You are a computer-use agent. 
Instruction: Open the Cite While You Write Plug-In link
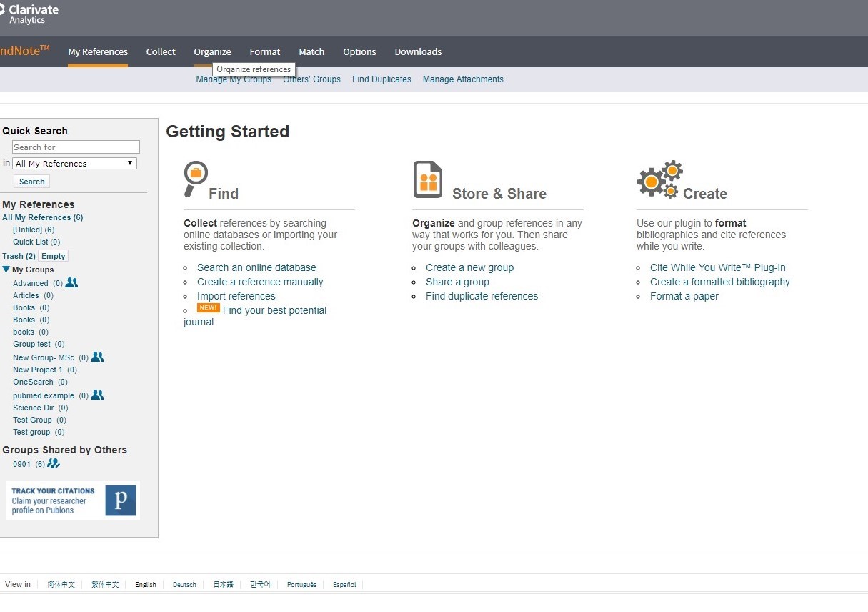coord(718,267)
